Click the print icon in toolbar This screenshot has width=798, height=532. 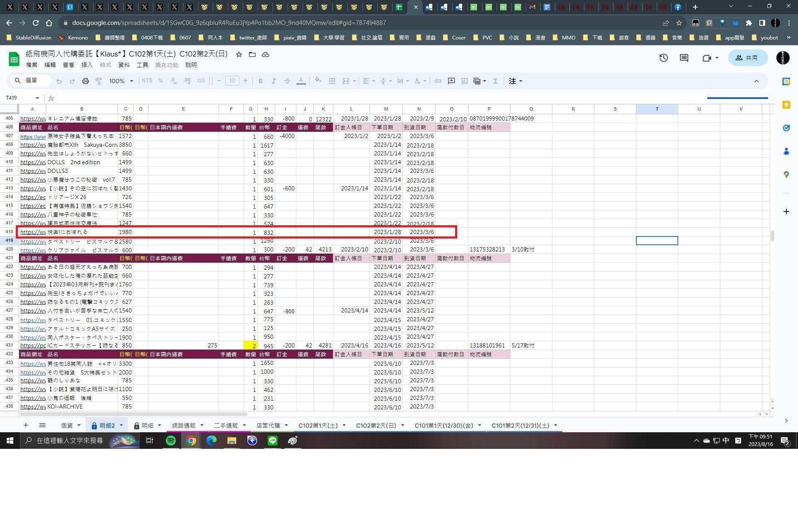pyautogui.click(x=85, y=81)
